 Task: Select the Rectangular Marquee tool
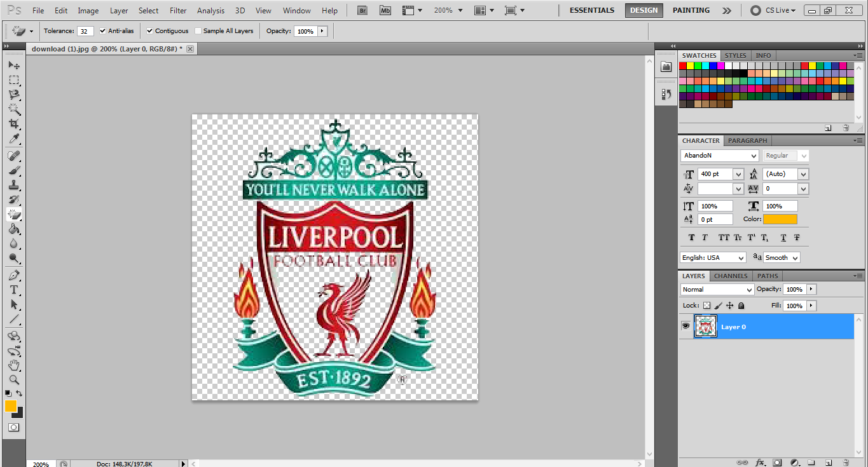click(14, 80)
